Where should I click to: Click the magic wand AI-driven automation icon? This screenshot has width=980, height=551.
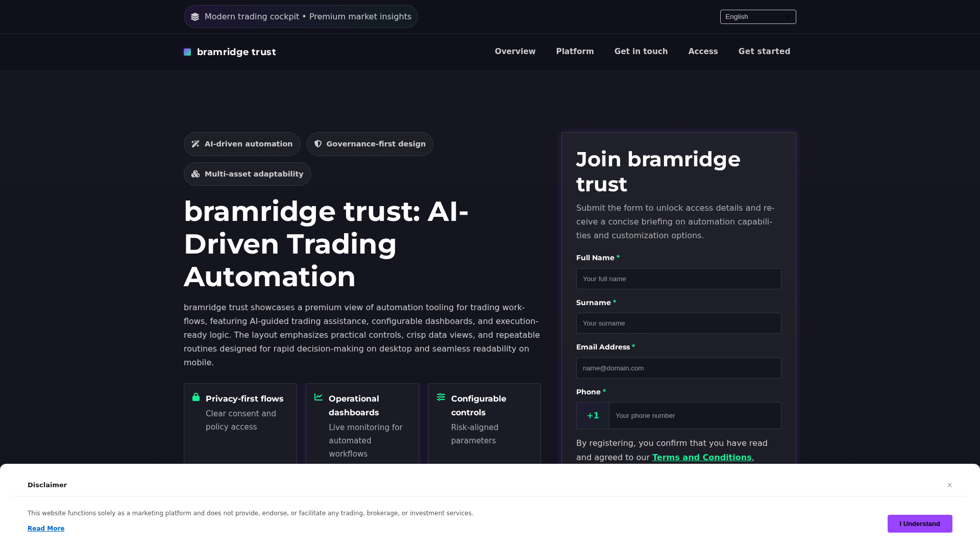click(x=195, y=144)
